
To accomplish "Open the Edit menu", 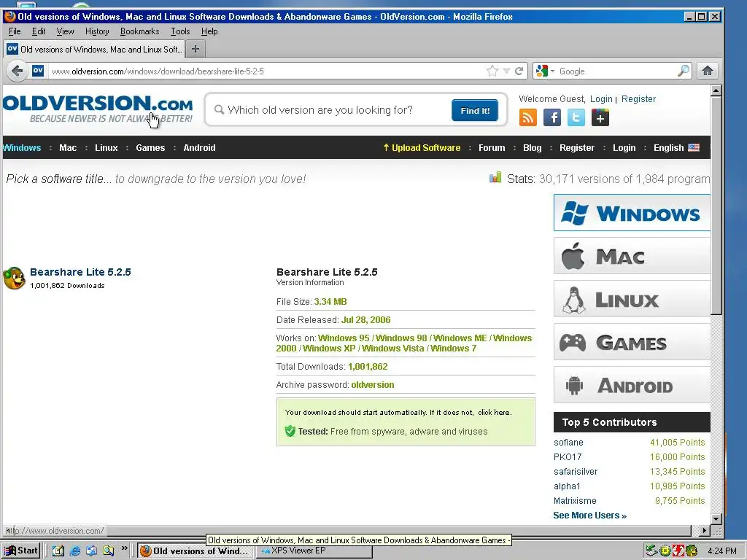I will 39,31.
